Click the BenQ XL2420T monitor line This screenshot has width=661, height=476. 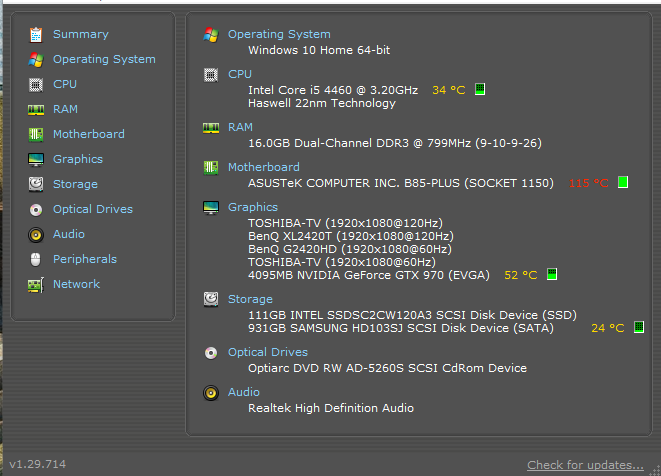[351, 236]
